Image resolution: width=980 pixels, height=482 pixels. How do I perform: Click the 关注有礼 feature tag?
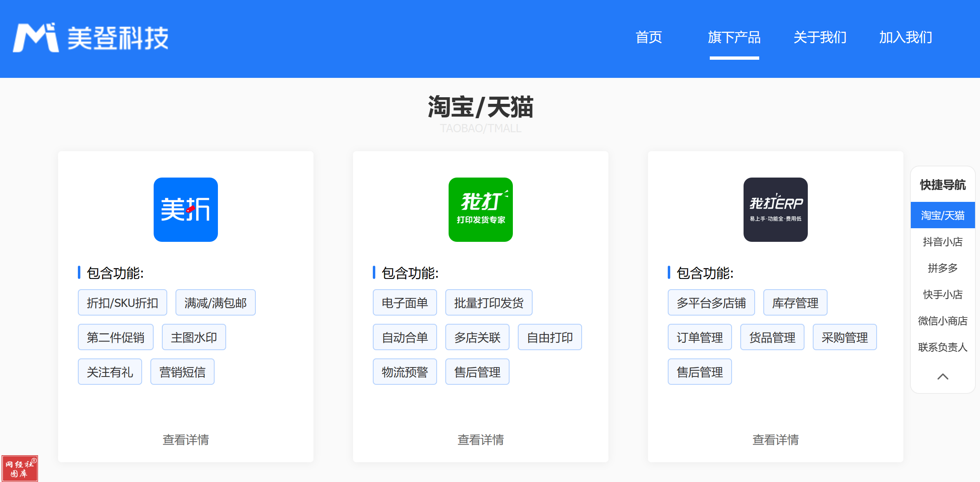[x=110, y=372]
